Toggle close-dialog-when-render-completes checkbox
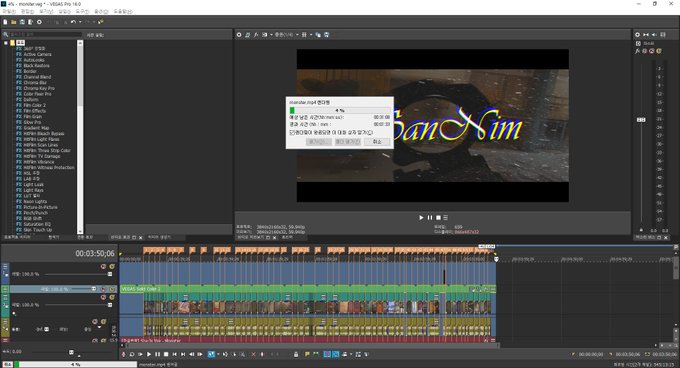Viewport: 680px width, 368px height. click(292, 133)
